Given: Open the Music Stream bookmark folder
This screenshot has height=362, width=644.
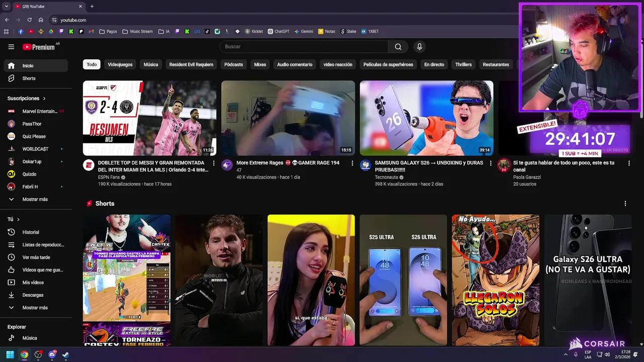Looking at the screenshot, I should 137,31.
